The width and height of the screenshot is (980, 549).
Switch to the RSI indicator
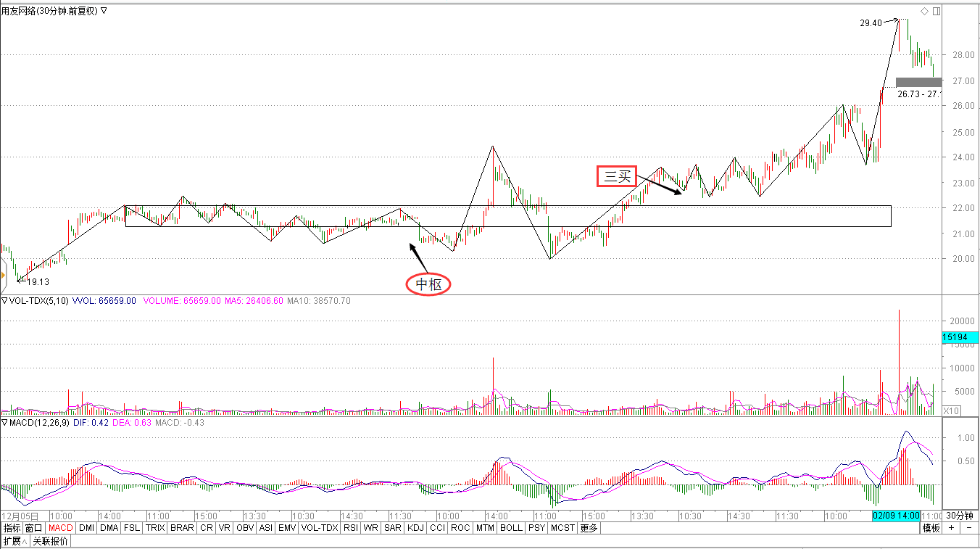point(351,528)
